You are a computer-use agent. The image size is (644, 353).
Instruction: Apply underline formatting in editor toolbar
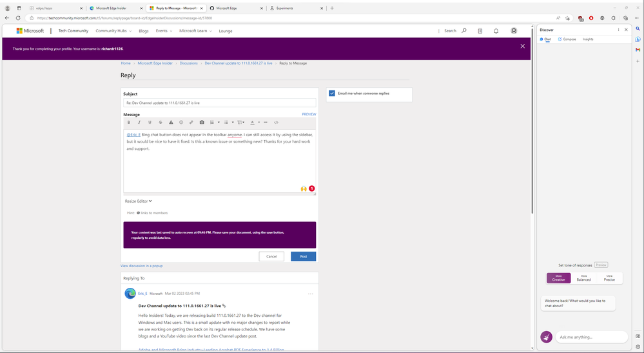[x=150, y=123]
